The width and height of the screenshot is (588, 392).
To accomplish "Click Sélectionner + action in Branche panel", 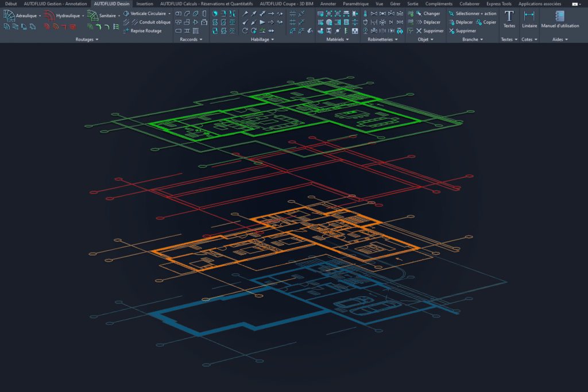I will coord(472,13).
